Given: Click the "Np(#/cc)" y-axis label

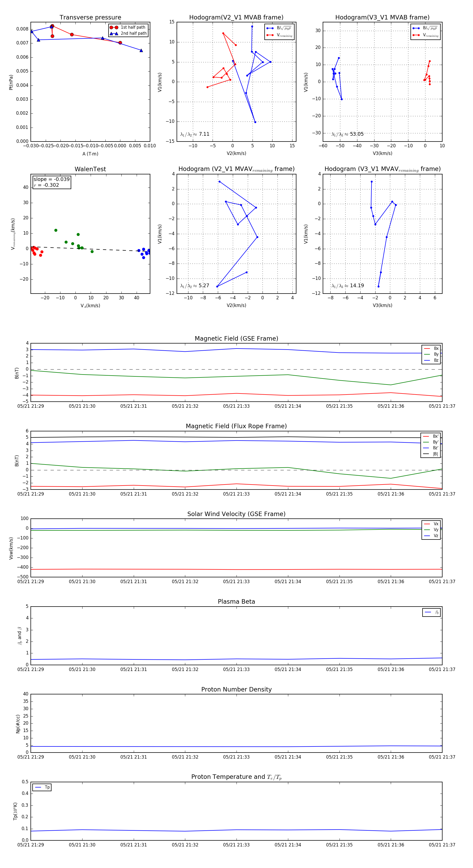Looking at the screenshot, I should 18,724.
